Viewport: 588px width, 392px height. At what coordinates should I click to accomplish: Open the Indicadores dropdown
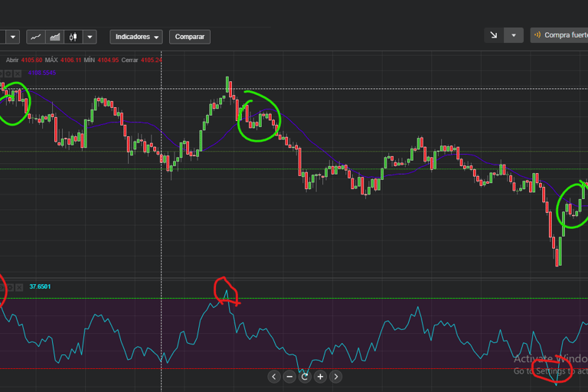click(136, 37)
